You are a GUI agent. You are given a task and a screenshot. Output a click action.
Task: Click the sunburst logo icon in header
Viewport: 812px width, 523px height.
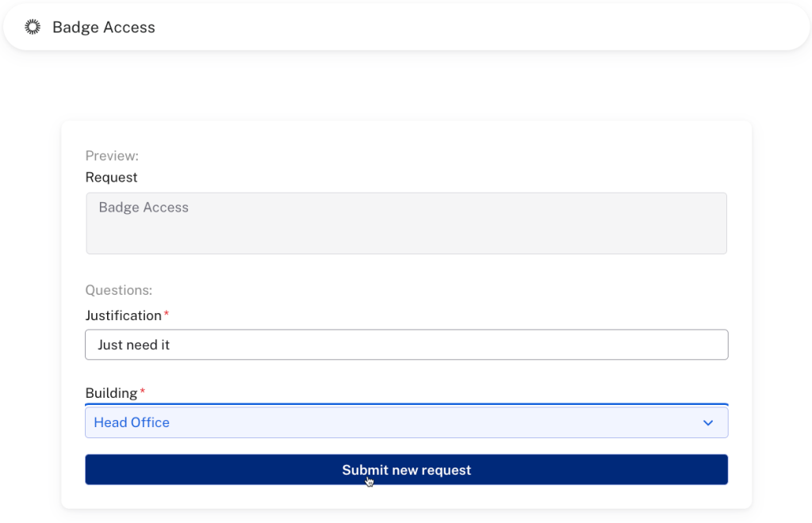pos(33,27)
